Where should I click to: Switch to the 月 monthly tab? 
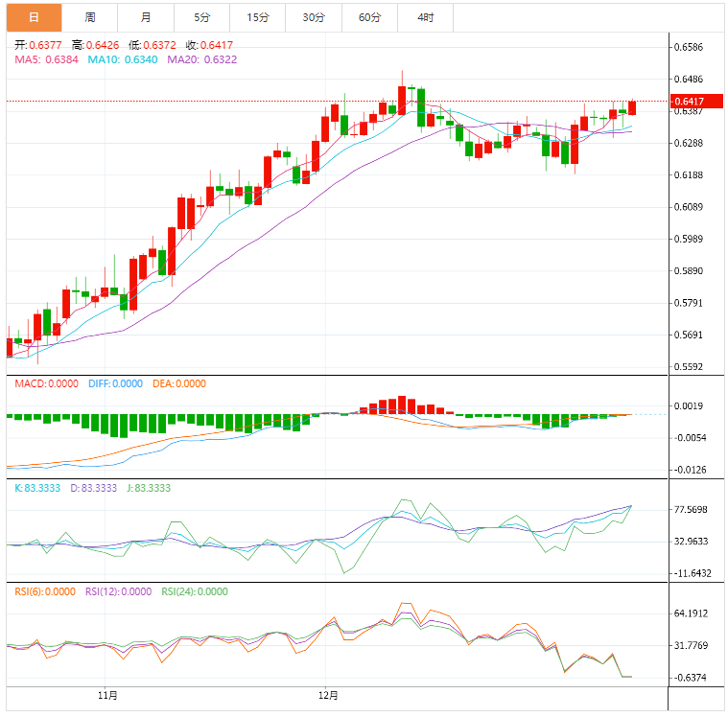(x=145, y=17)
